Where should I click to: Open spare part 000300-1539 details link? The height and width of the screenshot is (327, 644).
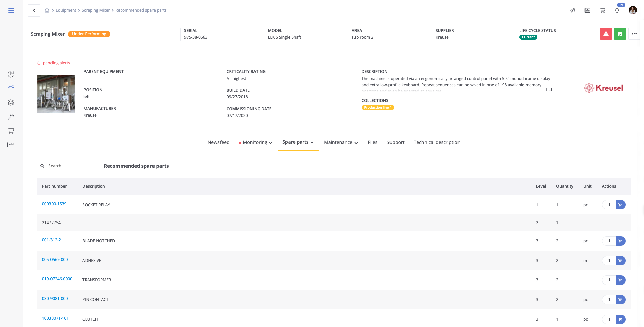[54, 204]
